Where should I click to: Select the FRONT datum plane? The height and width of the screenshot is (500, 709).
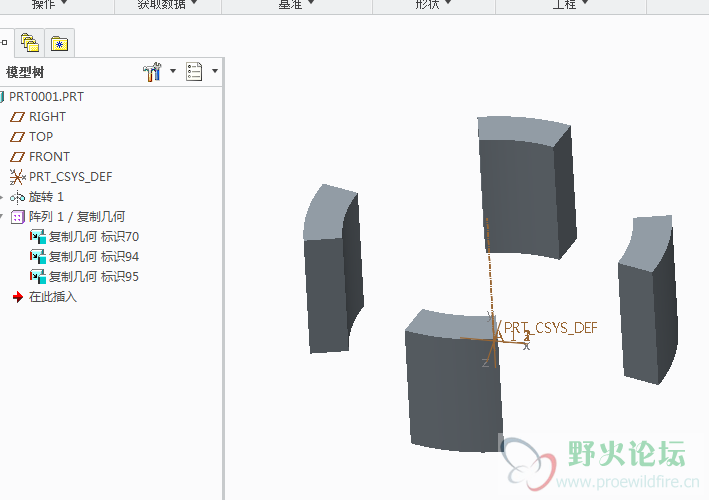coord(49,157)
